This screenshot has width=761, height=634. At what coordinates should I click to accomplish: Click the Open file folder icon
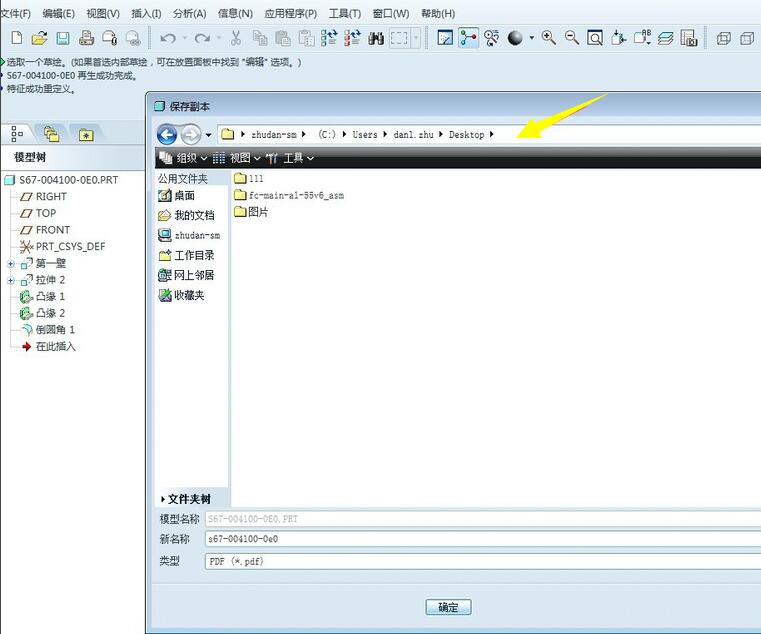[39, 38]
